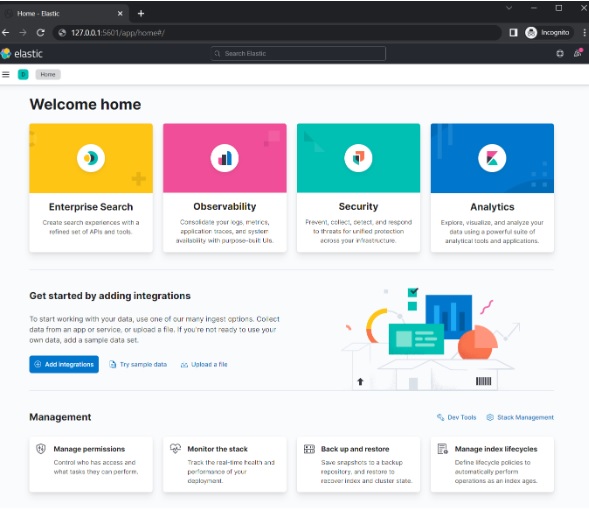Screen dimensions: 589x513
Task: Open the Upload a file link
Action: click(204, 364)
